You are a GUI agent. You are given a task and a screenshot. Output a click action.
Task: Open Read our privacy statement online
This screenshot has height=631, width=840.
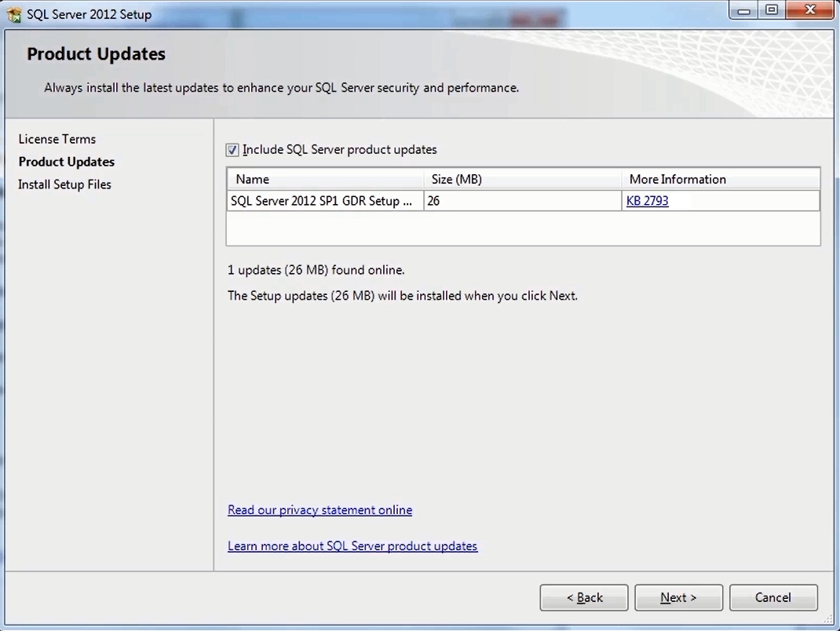tap(320, 510)
